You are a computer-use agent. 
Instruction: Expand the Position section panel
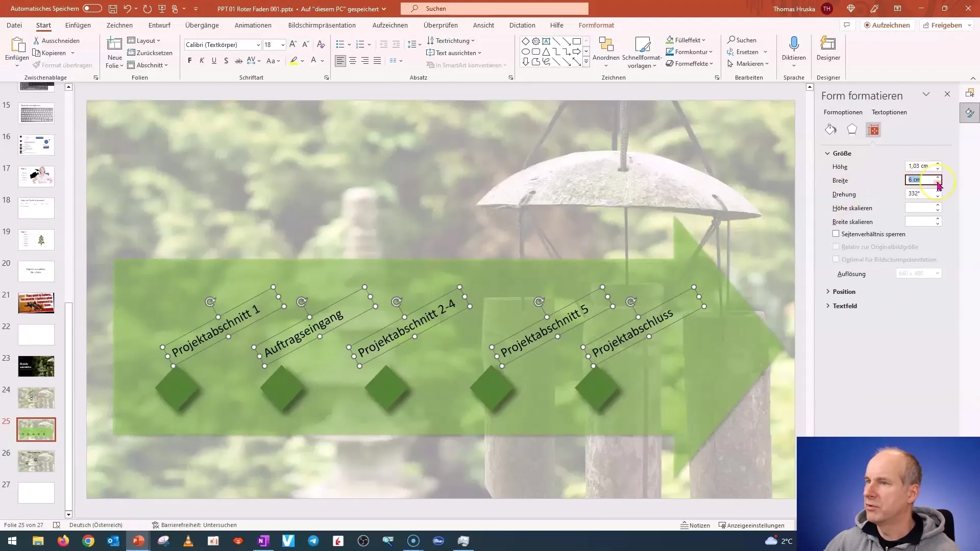[843, 291]
